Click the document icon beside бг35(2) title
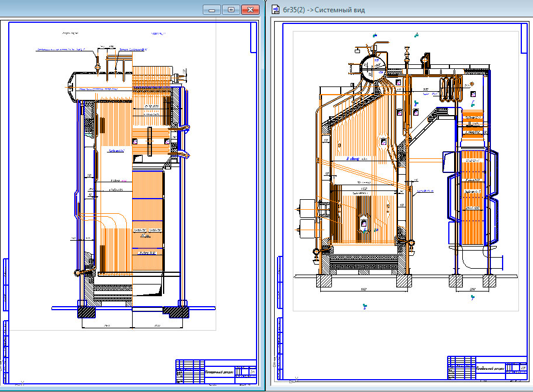This screenshot has width=533, height=392. point(275,9)
